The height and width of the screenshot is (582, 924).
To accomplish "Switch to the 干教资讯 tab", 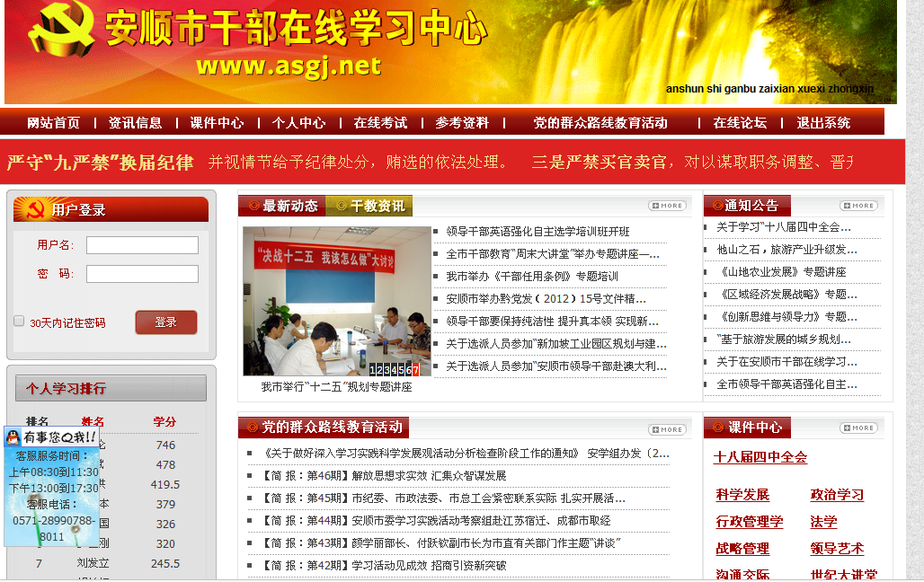I will coord(369,206).
